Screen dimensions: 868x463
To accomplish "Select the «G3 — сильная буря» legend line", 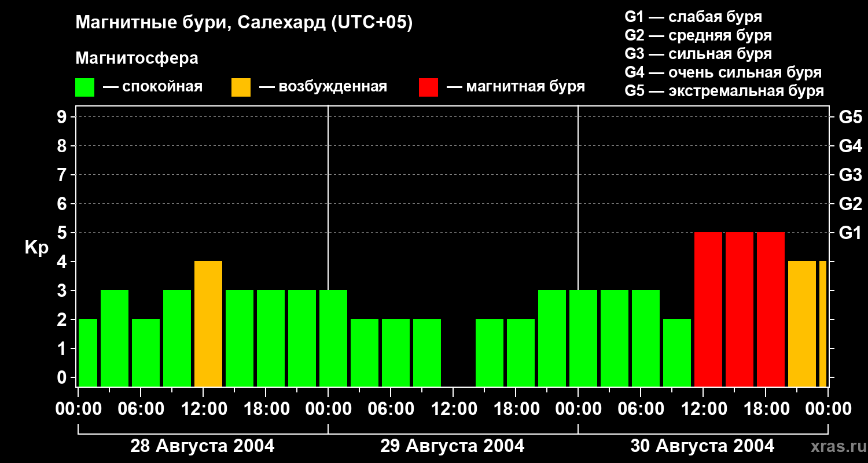I will pos(698,54).
